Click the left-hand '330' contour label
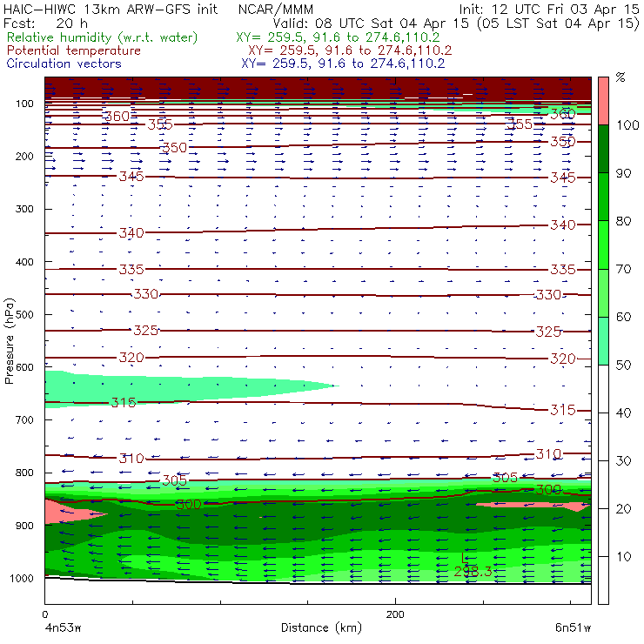The height and width of the screenshot is (644, 644). click(x=146, y=294)
